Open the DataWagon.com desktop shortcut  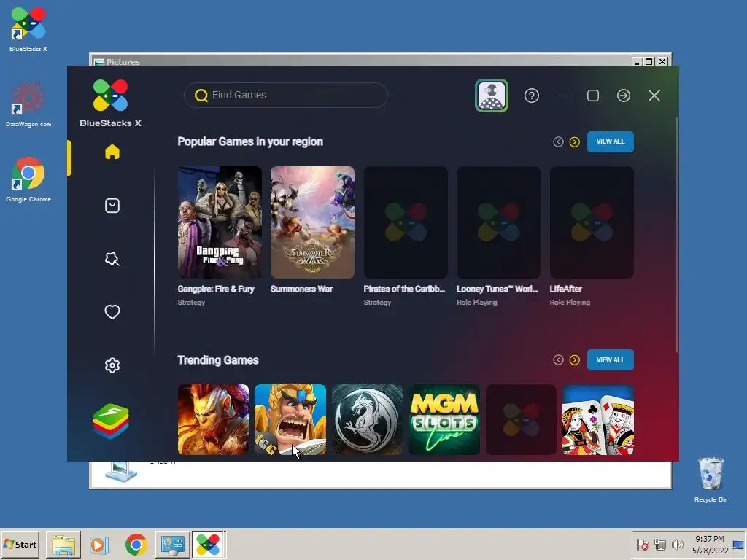click(x=28, y=105)
